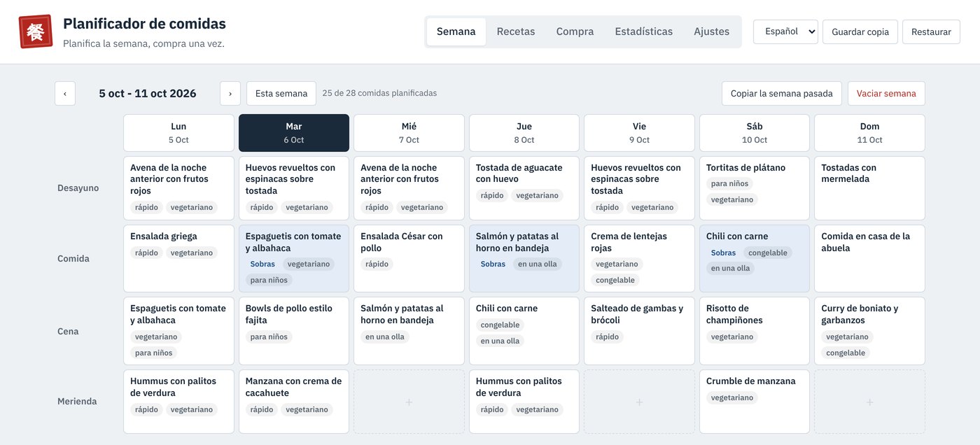Screen dimensions: 980x445
Task: Go to previous week arrow
Action: pyautogui.click(x=65, y=94)
